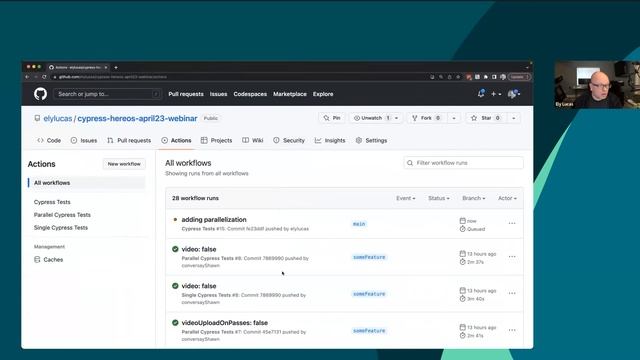Viewport: 640px width, 360px height.
Task: Switch to the Insights tab
Action: pyautogui.click(x=330, y=140)
